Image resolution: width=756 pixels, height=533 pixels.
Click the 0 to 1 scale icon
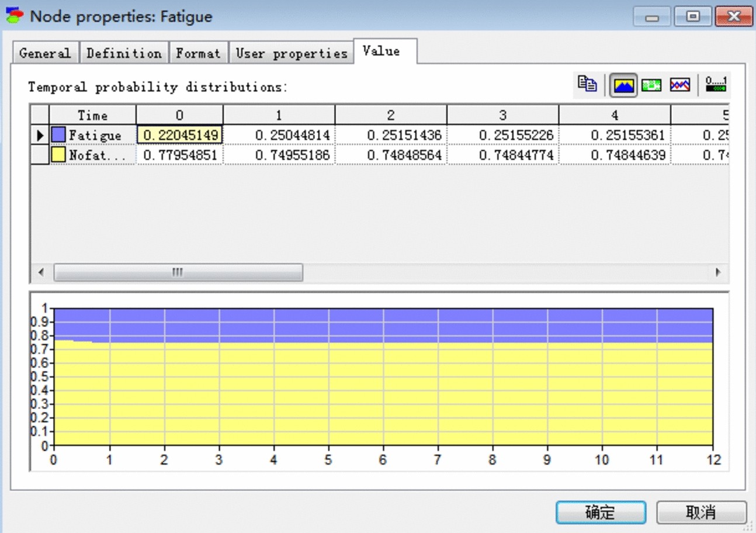(716, 85)
